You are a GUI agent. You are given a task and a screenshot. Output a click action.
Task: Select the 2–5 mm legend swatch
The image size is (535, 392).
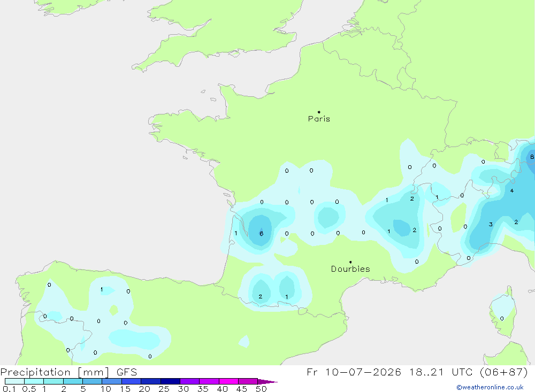tap(73, 381)
